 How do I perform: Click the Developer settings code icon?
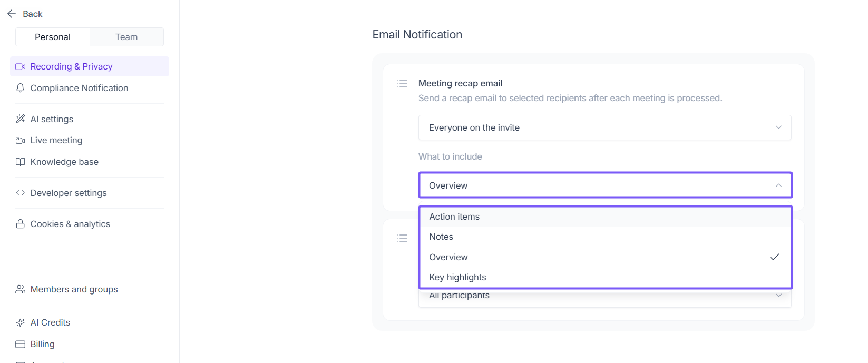click(21, 193)
